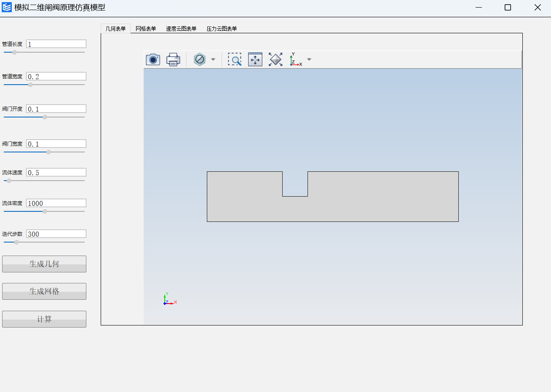This screenshot has height=392, width=551.
Task: Click the 阀门宽度 slider handle
Action: (x=48, y=152)
